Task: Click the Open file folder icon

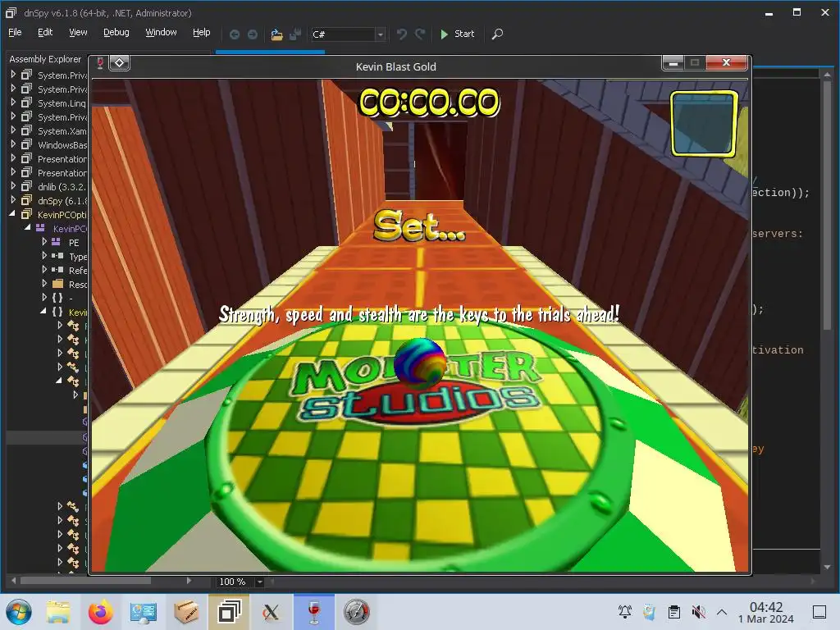Action: pyautogui.click(x=276, y=34)
